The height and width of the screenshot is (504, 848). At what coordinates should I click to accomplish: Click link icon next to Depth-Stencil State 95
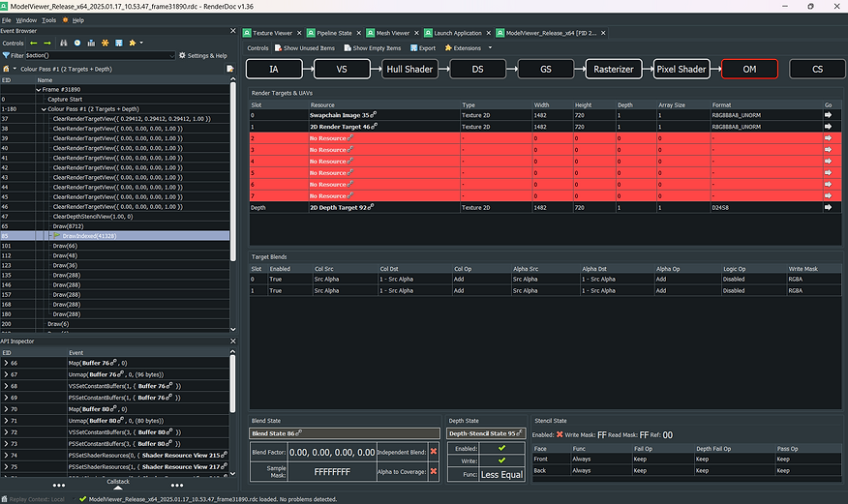point(519,432)
